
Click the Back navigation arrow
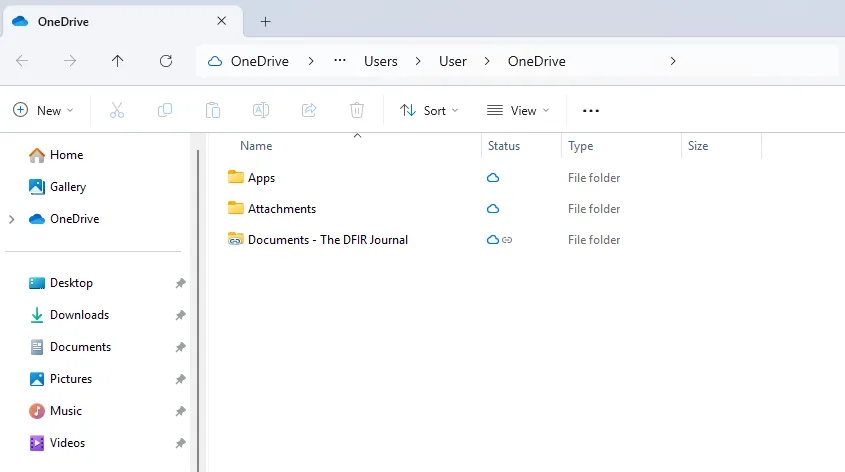click(x=22, y=61)
